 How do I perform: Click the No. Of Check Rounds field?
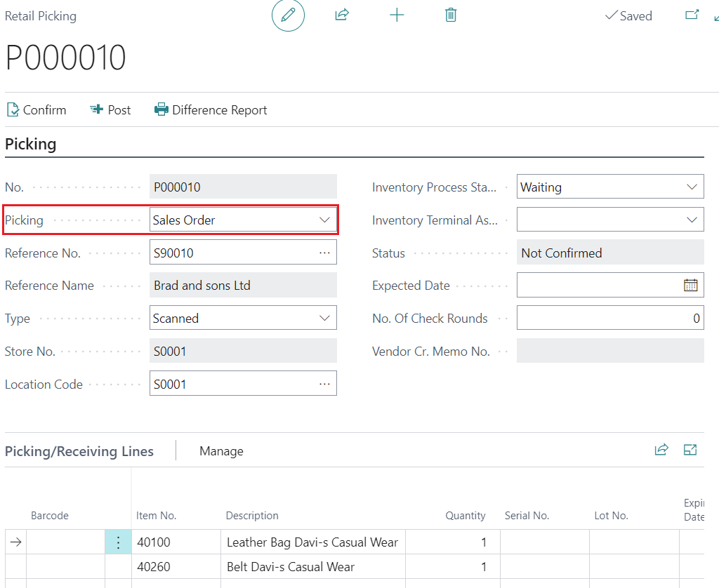pyautogui.click(x=609, y=319)
